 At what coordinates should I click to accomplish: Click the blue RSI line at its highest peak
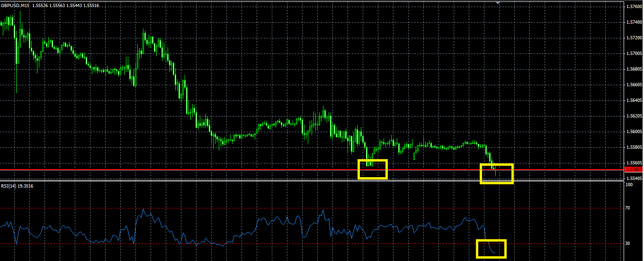coord(143,209)
